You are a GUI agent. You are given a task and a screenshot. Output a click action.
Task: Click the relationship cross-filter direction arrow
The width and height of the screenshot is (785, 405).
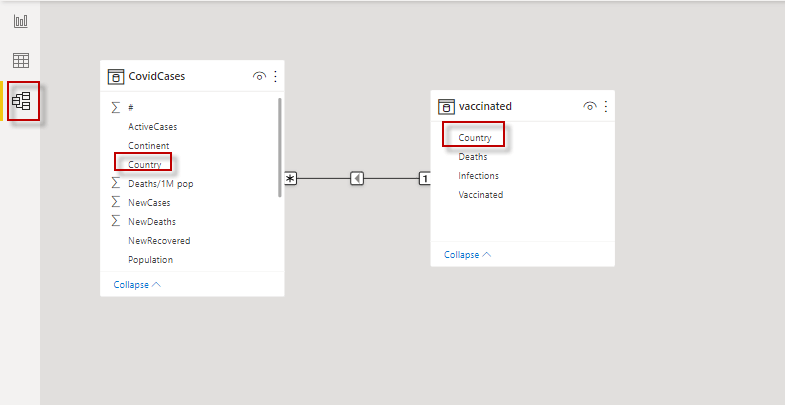tap(357, 178)
